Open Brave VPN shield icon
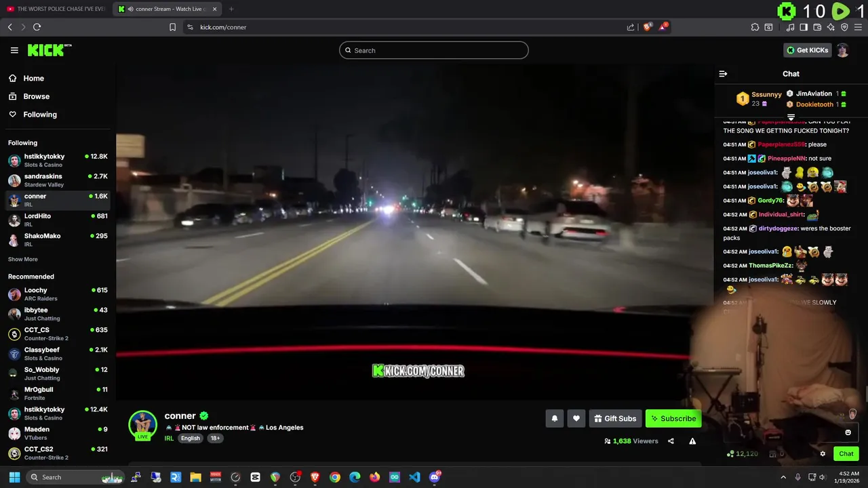This screenshot has height=488, width=868. (x=844, y=27)
